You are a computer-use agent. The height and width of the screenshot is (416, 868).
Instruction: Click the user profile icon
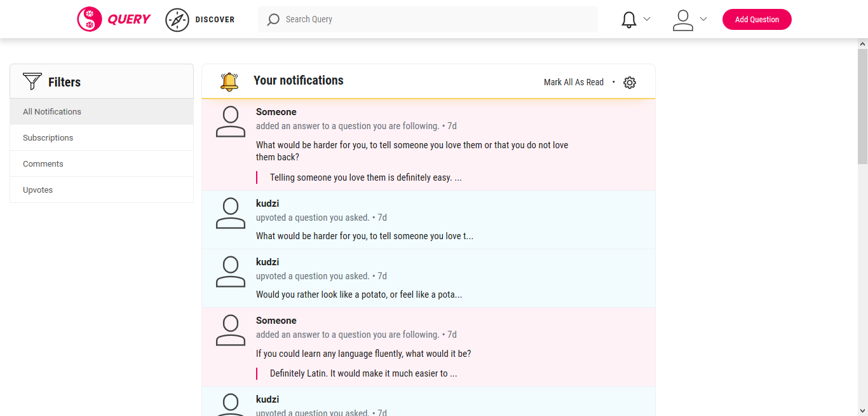point(682,20)
